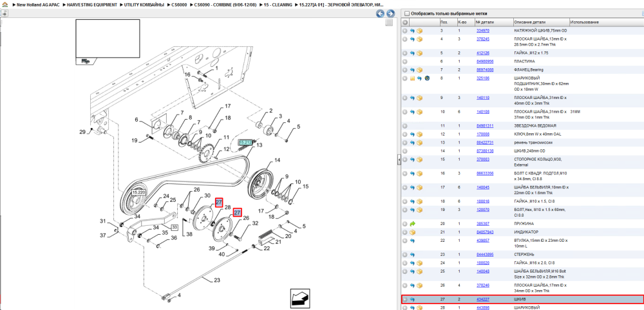This screenshot has width=644, height=310.
Task: Select 'ремень трансмиссии' description text
Action: coord(533,143)
